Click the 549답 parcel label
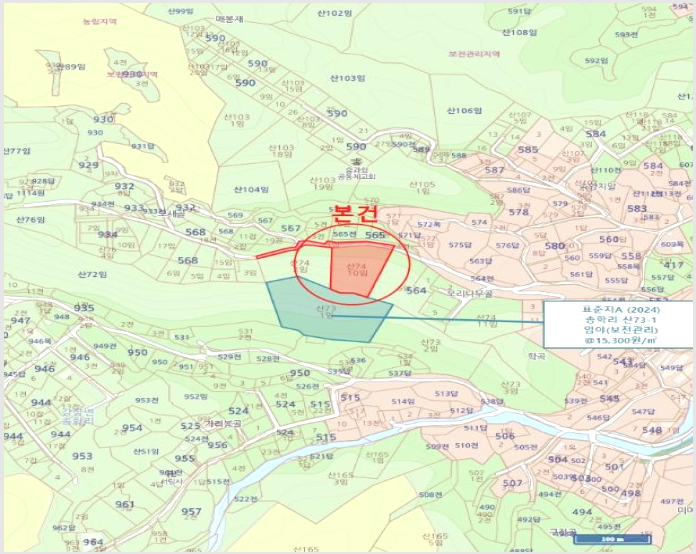 coord(672,368)
